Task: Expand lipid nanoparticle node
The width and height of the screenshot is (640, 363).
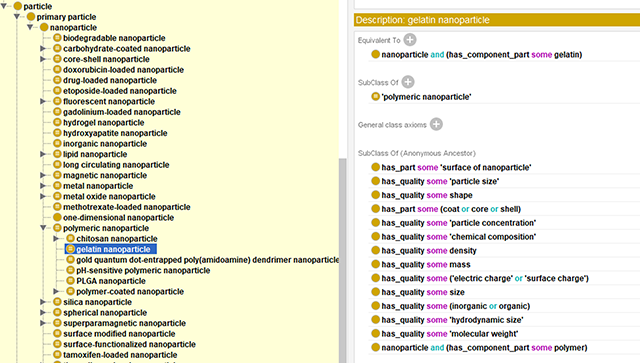Action: click(x=43, y=154)
